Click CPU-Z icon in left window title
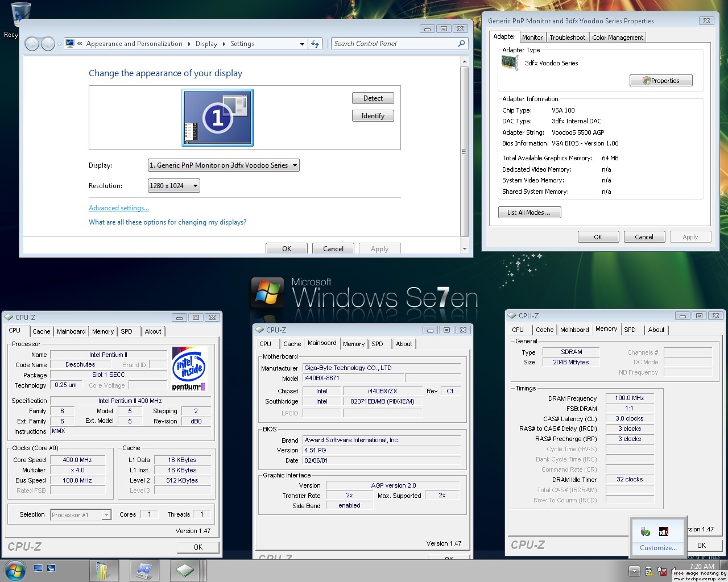 [x=9, y=317]
